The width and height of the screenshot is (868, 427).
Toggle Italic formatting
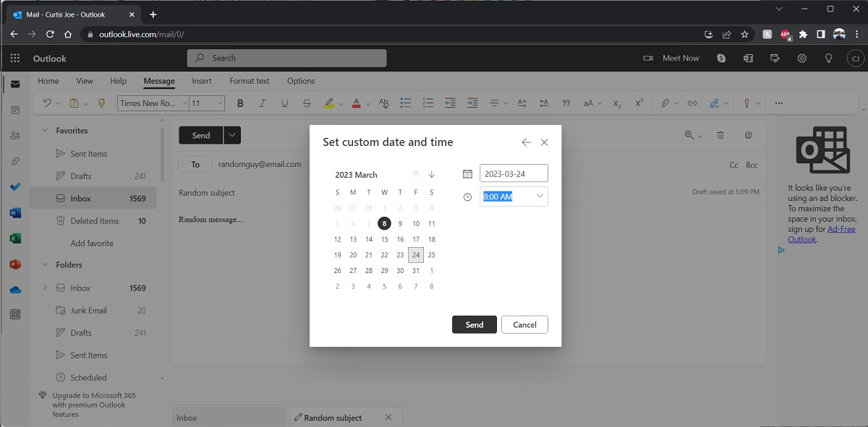pyautogui.click(x=263, y=103)
